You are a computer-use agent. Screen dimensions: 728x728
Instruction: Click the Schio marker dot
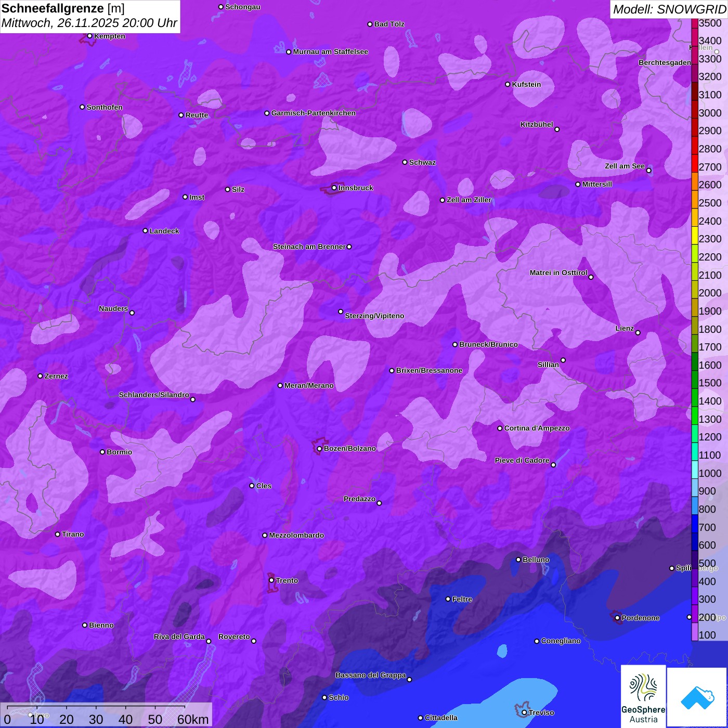tap(324, 698)
